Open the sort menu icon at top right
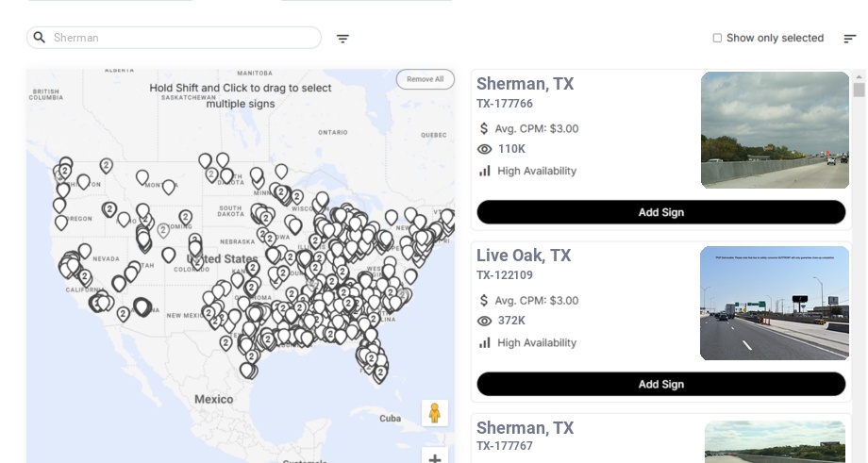 tap(849, 39)
